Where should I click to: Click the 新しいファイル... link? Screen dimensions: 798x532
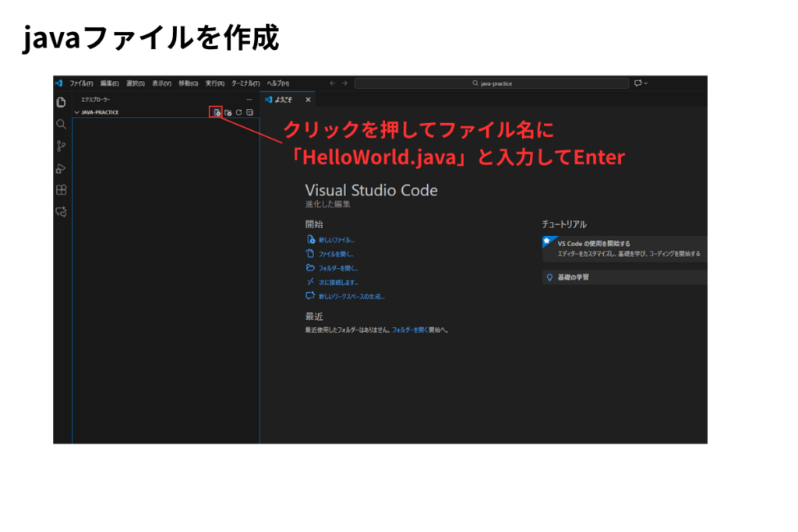pos(336,240)
